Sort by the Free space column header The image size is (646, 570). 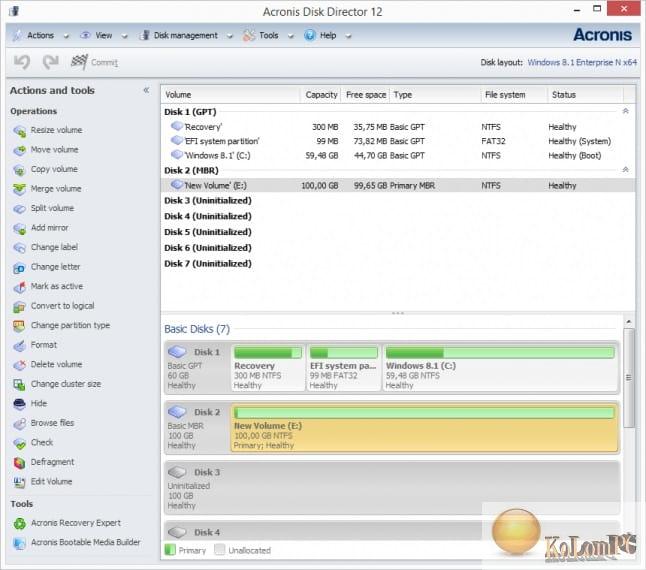pyautogui.click(x=366, y=95)
